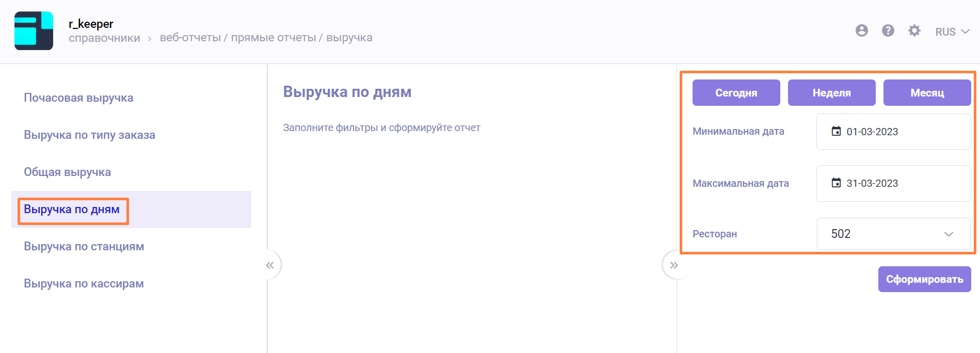
Task: Set the period with Месяц button
Action: tap(927, 93)
